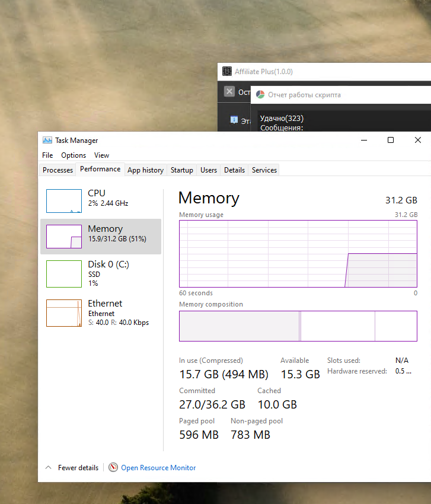The image size is (431, 504).
Task: Switch to the Details tab
Action: tap(234, 170)
